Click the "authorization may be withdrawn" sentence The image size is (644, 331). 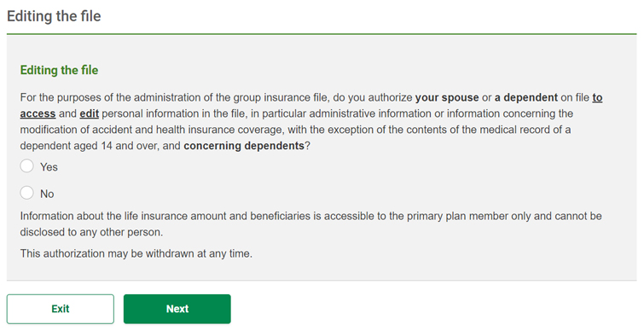click(x=136, y=253)
